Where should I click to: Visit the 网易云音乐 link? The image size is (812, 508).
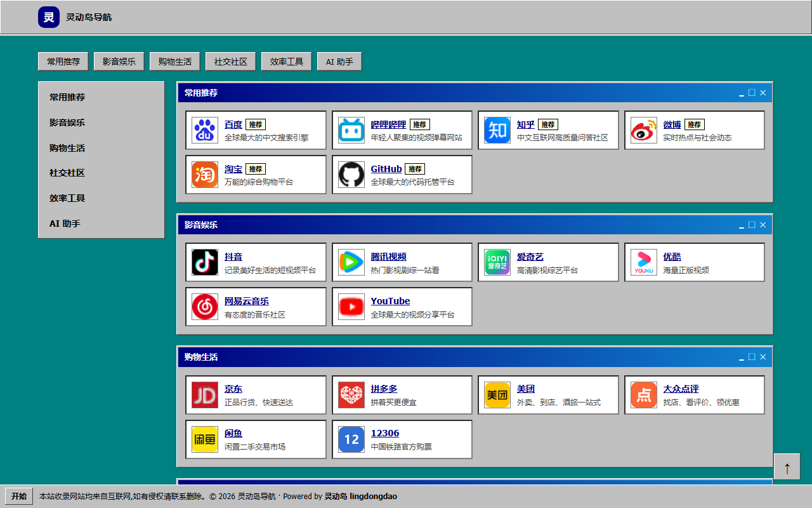click(x=247, y=301)
